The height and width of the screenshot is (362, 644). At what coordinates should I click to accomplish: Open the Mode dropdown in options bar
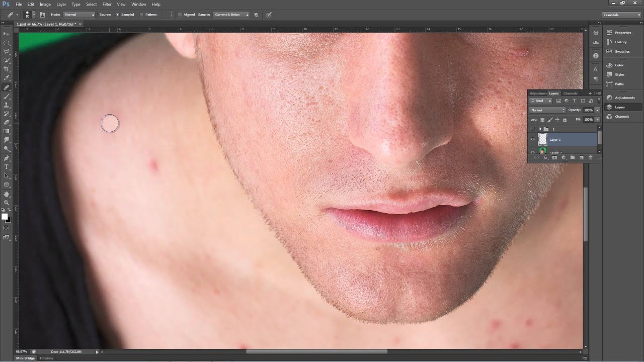(79, 15)
